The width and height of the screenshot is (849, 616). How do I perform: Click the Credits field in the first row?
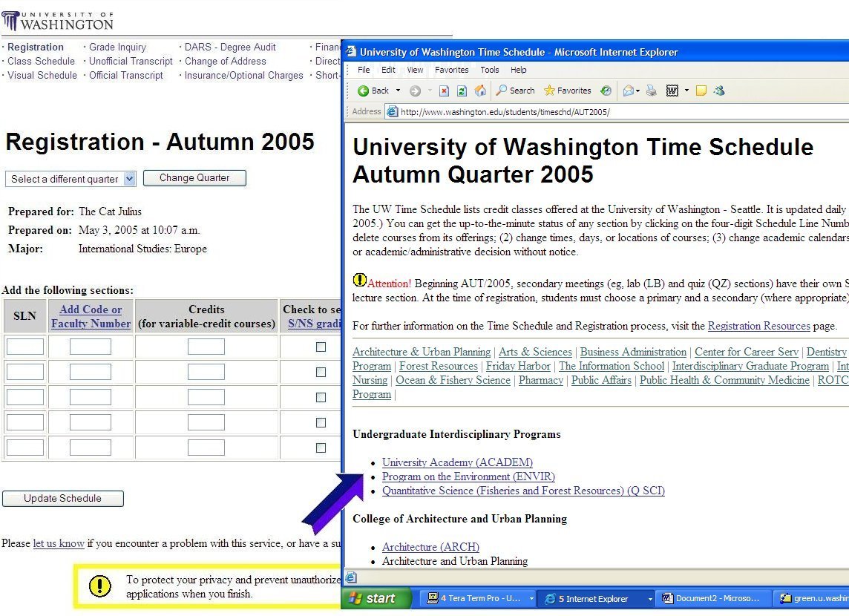[206, 347]
